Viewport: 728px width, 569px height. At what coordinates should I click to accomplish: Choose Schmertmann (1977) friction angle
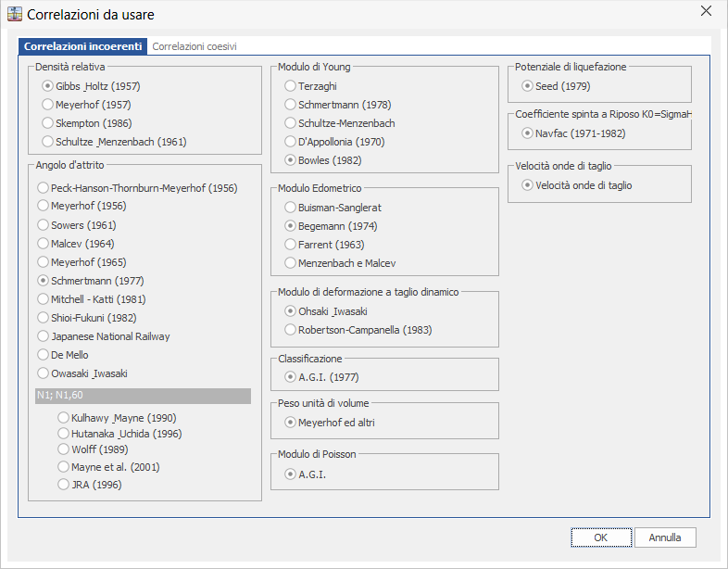[x=91, y=281]
